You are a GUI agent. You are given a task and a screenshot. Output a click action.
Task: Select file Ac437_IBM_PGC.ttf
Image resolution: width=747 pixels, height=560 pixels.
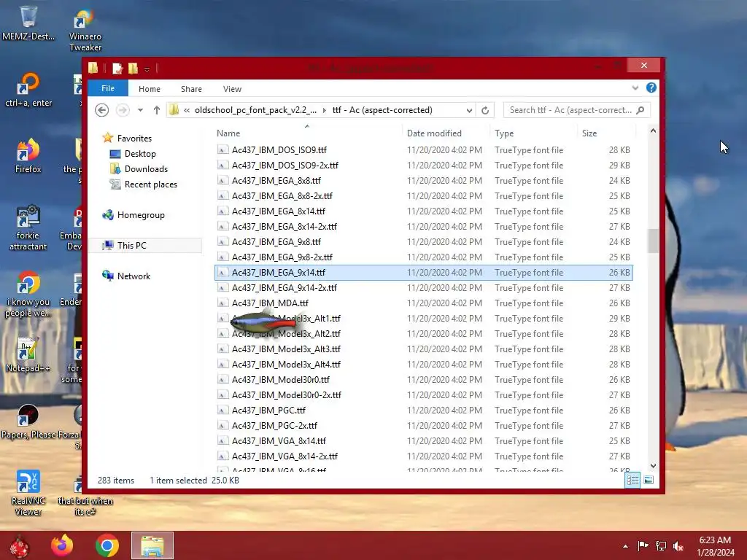424,410
